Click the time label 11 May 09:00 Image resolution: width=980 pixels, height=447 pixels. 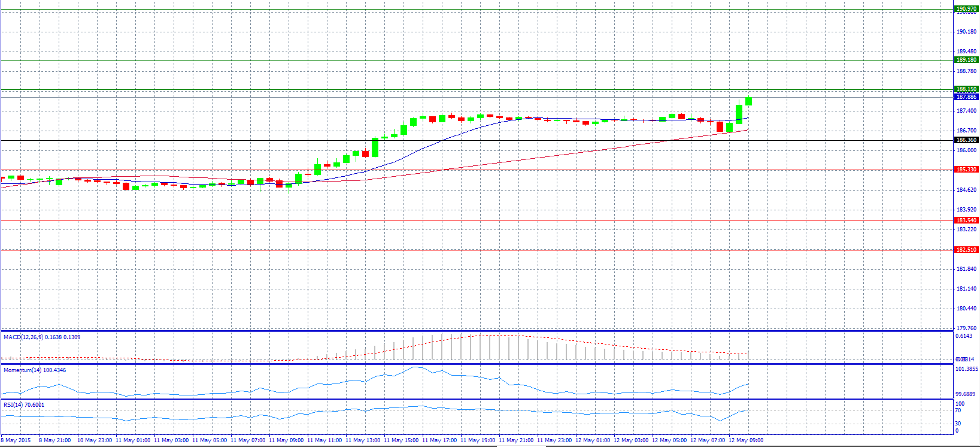[x=285, y=440]
